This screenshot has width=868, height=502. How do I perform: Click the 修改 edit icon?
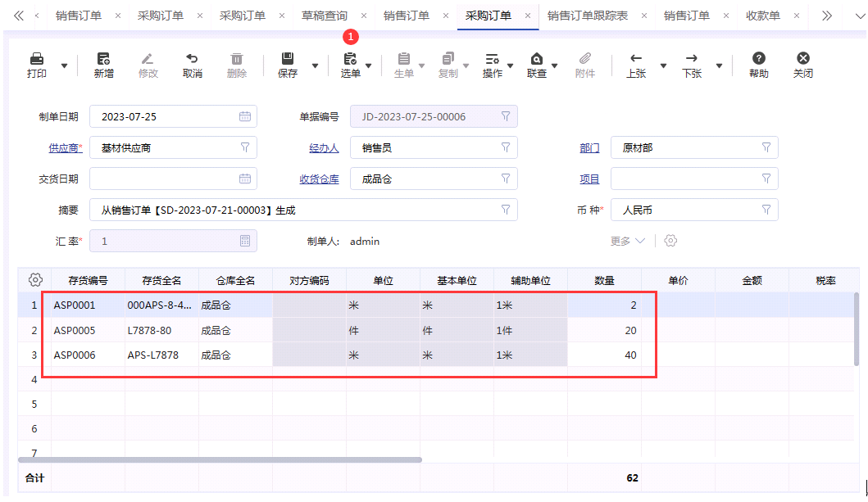pos(149,59)
